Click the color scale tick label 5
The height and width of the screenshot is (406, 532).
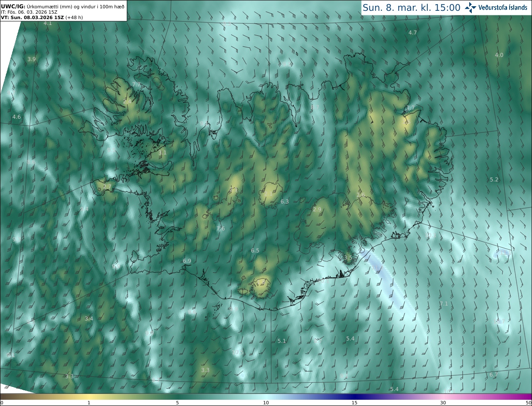pos(177,403)
